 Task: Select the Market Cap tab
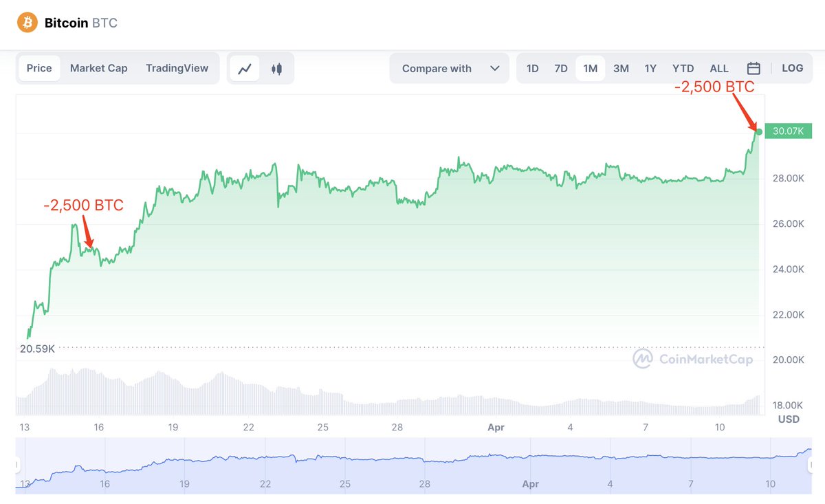pyautogui.click(x=99, y=68)
